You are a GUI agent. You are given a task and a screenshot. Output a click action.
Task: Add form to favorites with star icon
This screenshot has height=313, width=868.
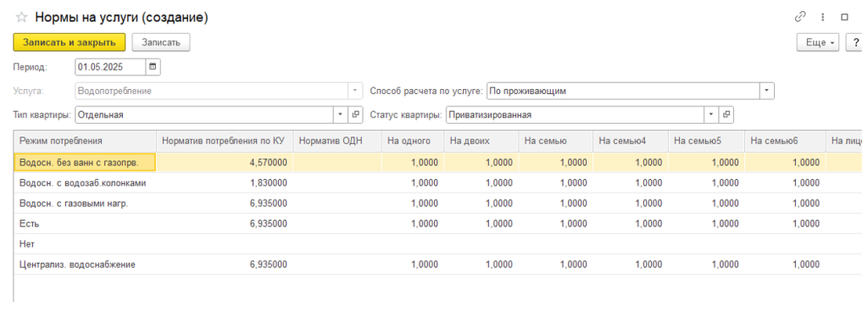click(x=21, y=17)
